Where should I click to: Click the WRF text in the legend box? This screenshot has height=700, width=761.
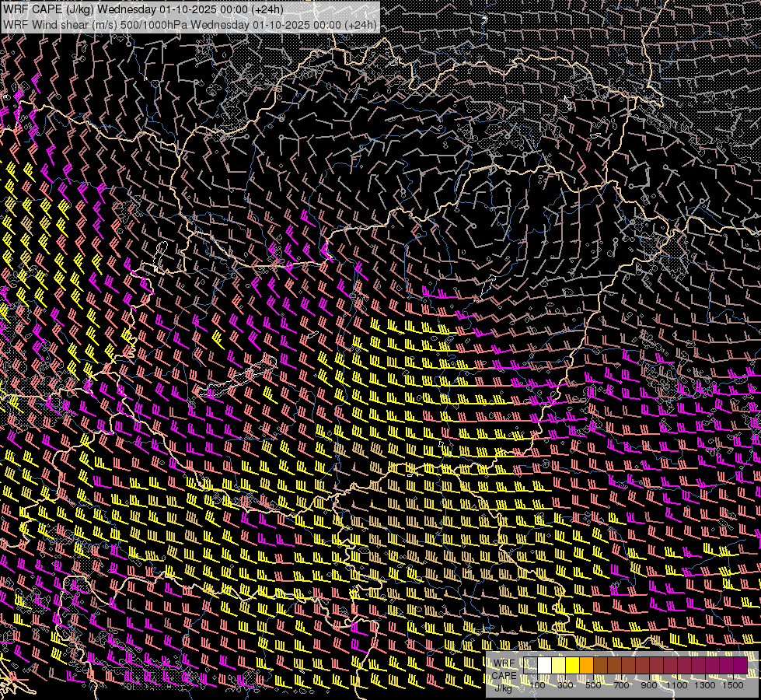504,663
